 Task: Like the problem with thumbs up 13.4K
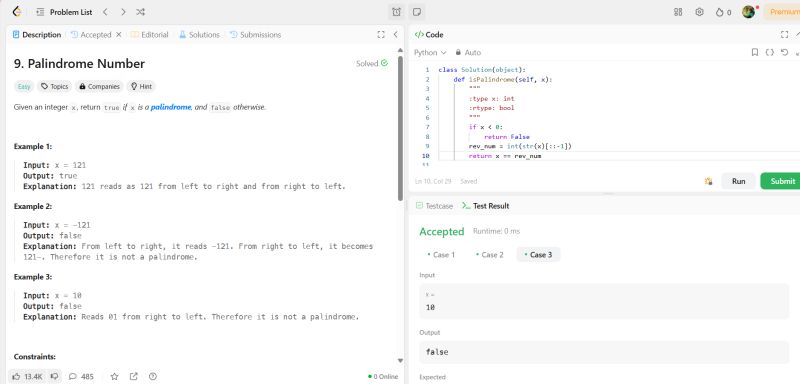(x=27, y=376)
